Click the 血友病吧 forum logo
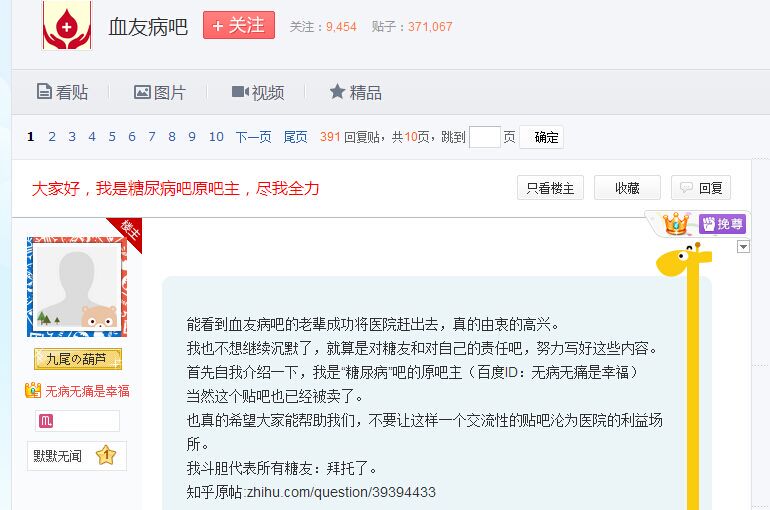770x510 pixels. click(x=67, y=26)
